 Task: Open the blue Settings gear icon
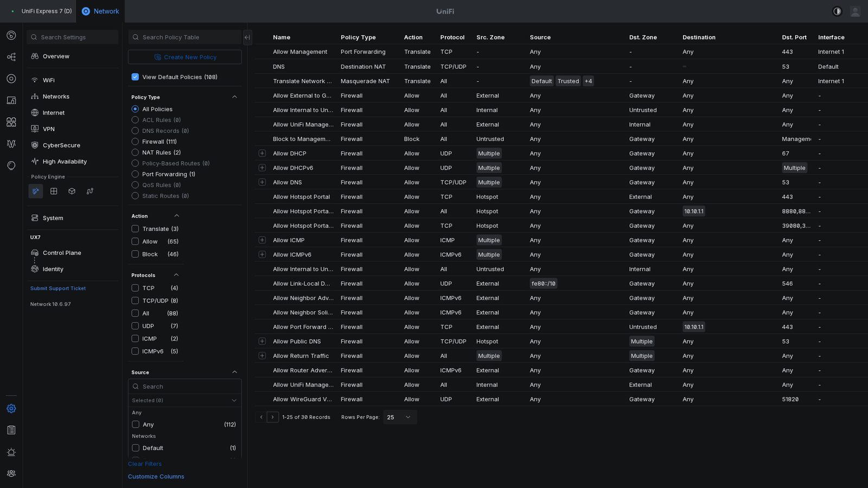click(11, 408)
